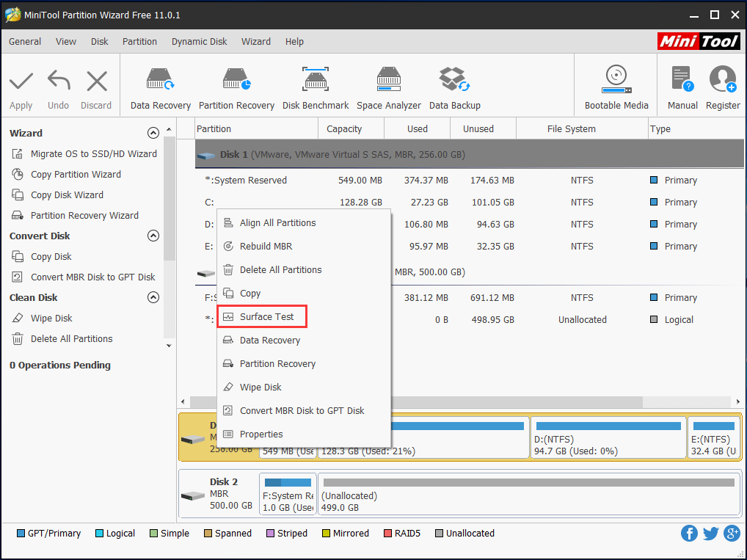Image resolution: width=747 pixels, height=560 pixels.
Task: Click the Disk 2 drive icon in the disk map
Action: pos(193,495)
